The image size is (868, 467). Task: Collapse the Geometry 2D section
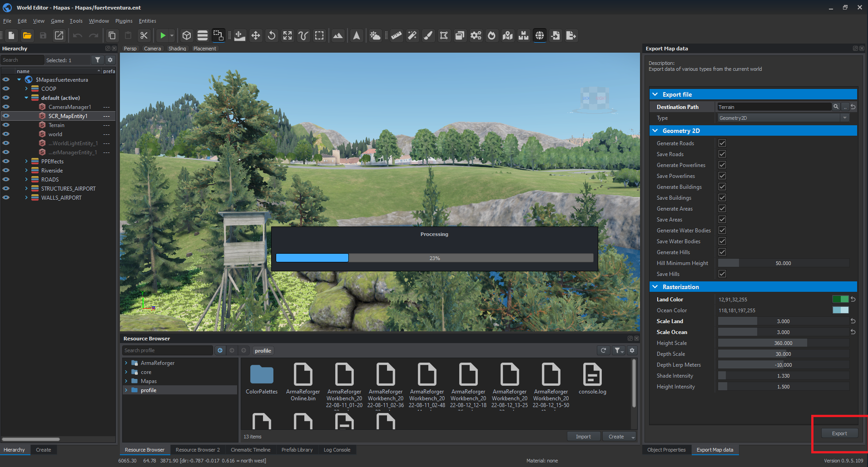[x=655, y=131]
